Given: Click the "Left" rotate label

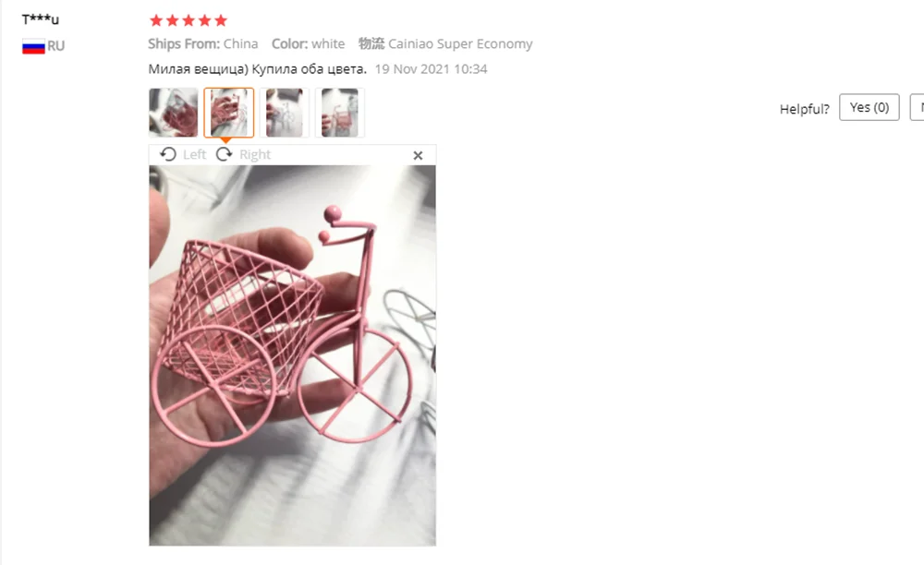Looking at the screenshot, I should tap(194, 154).
